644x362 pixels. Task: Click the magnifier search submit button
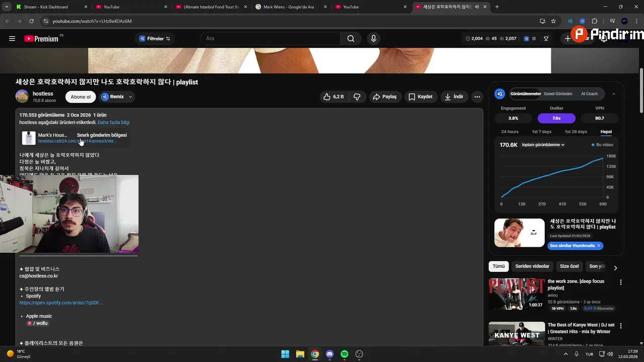pos(351,39)
